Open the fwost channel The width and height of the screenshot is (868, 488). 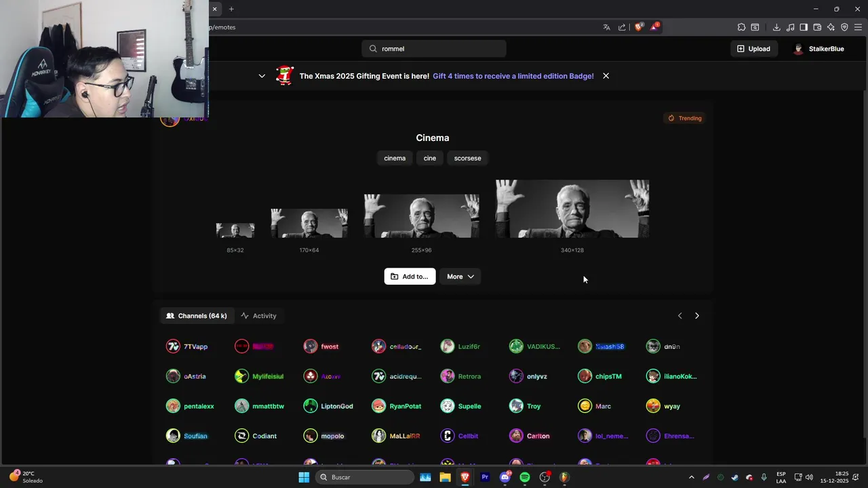[321, 346]
